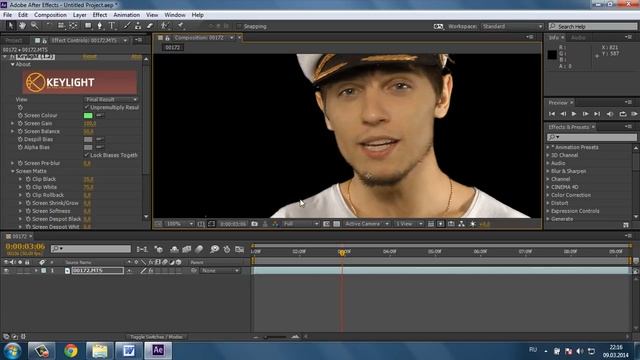Click the Motion Blur enable timeline icon

click(199, 249)
